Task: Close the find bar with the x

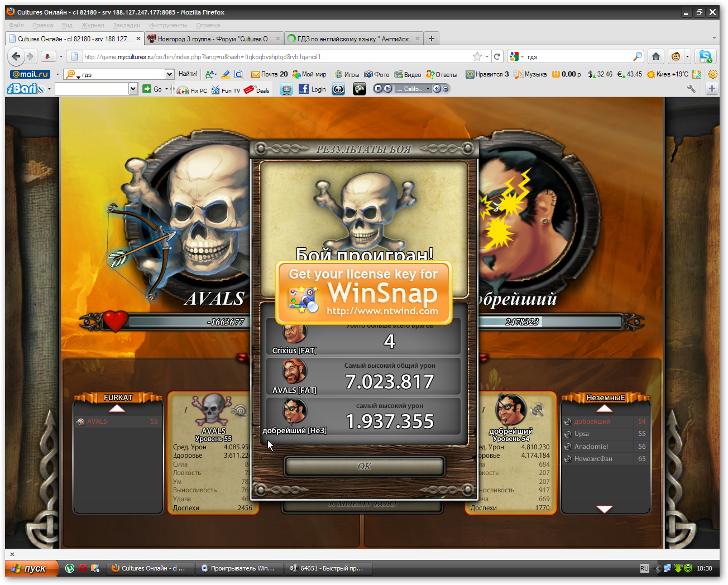Action: (12, 554)
